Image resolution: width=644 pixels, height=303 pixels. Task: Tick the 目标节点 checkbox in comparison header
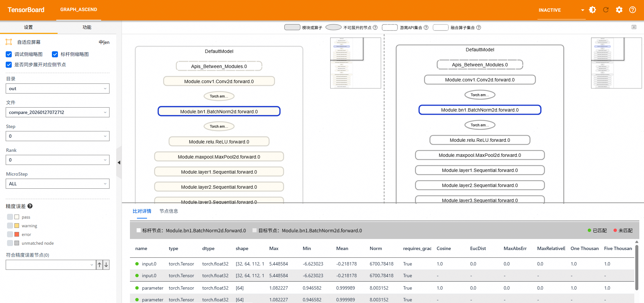pos(255,230)
